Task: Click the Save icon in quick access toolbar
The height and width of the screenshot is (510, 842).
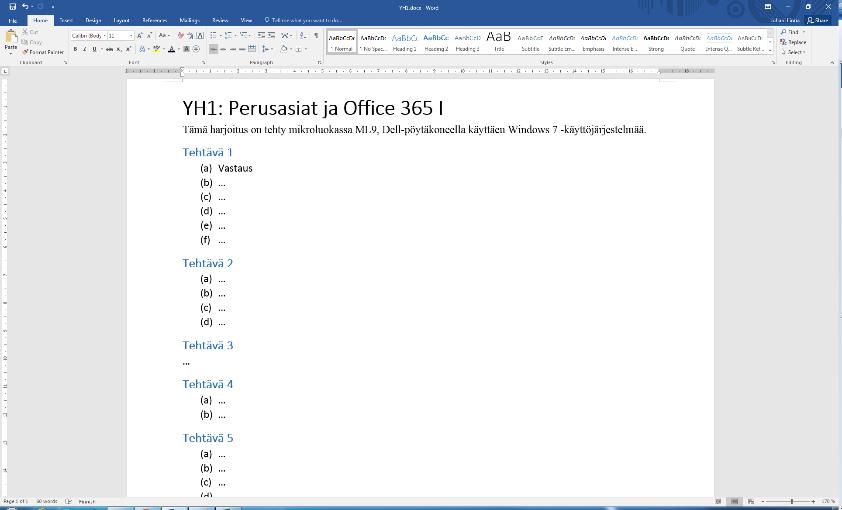Action: [12, 6]
